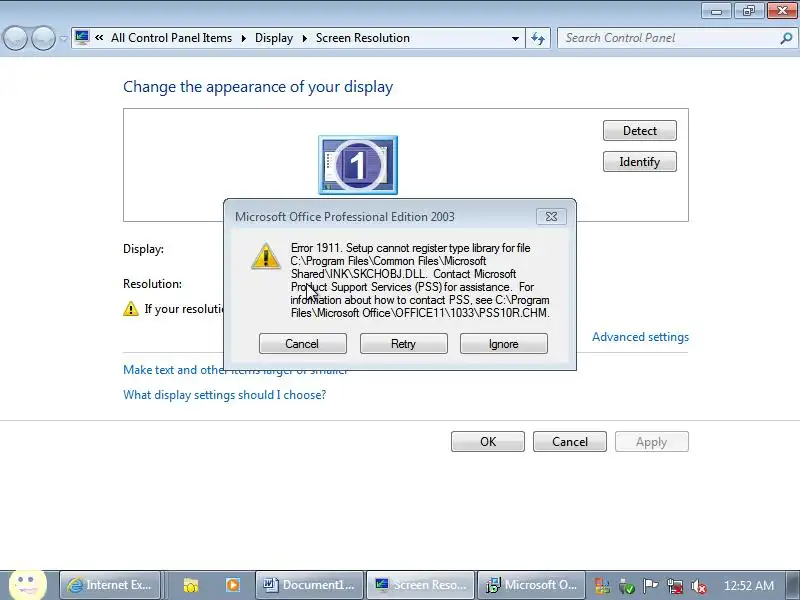Select monitor 1 thumbnail
Image resolution: width=800 pixels, height=600 pixels.
(x=358, y=165)
